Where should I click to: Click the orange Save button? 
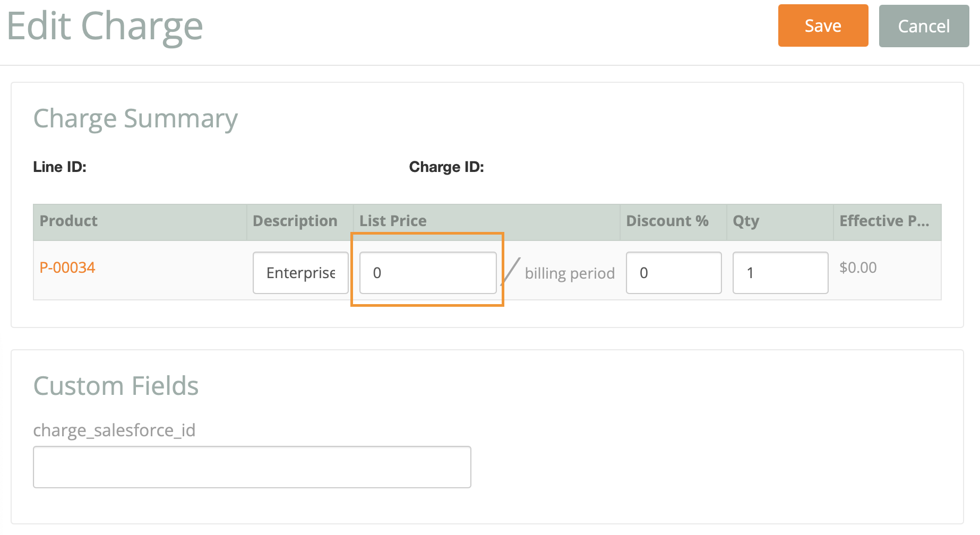click(x=823, y=25)
